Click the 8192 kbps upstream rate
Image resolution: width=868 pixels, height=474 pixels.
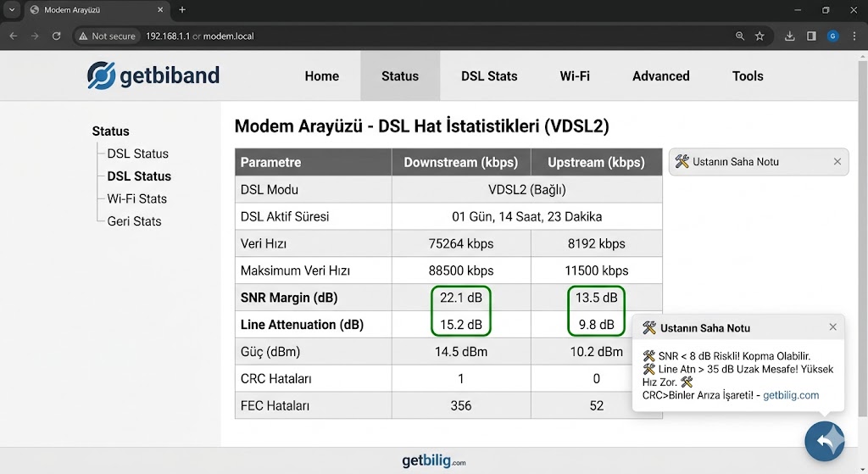click(x=596, y=243)
